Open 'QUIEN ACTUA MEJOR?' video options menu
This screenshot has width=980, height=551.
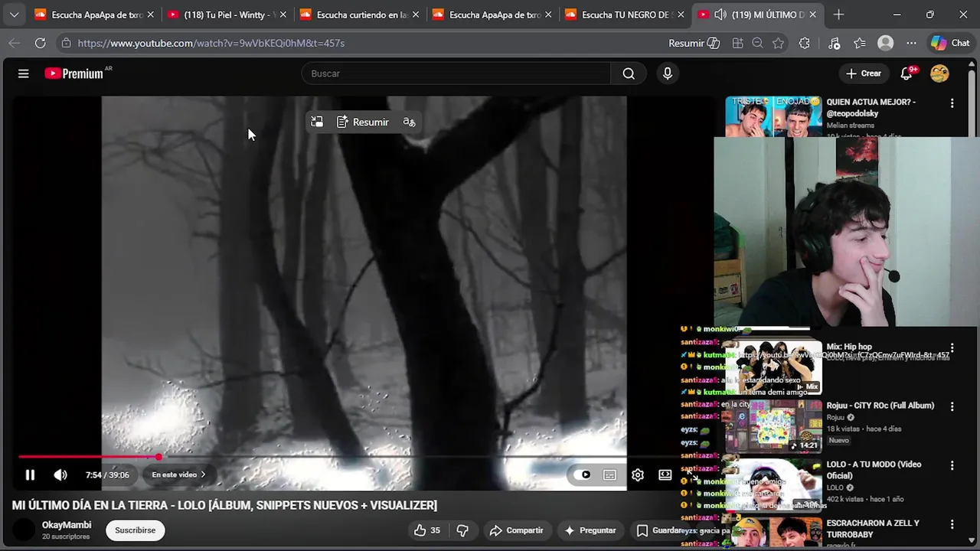click(952, 103)
